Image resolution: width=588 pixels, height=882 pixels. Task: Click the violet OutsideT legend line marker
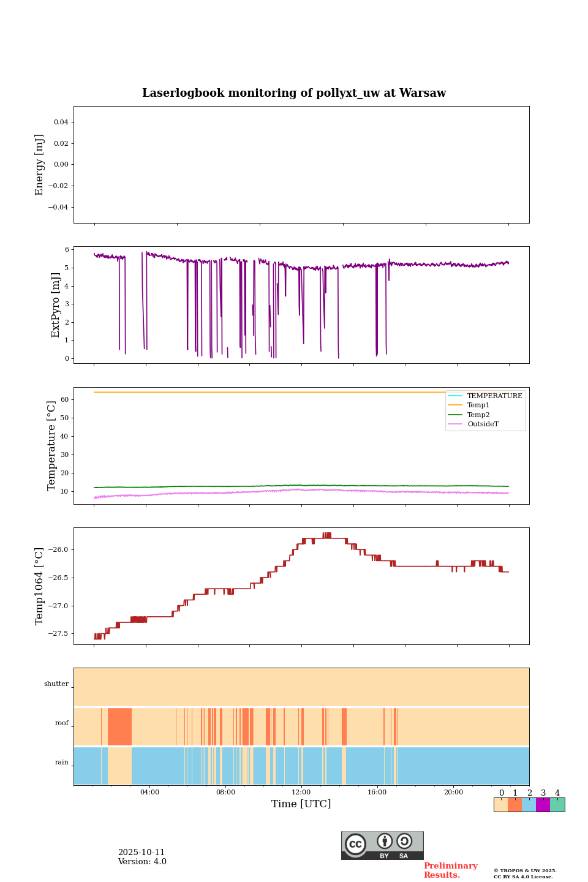click(455, 424)
